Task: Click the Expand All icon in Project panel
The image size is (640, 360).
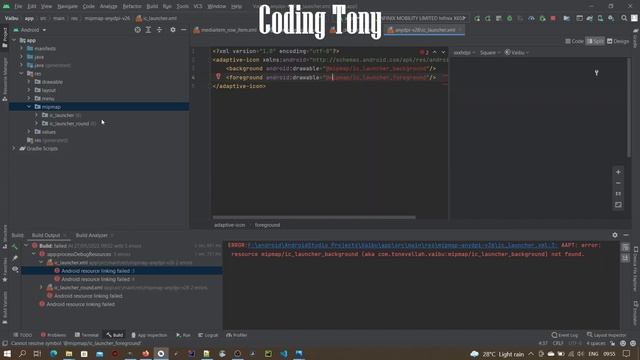Action: [x=148, y=30]
